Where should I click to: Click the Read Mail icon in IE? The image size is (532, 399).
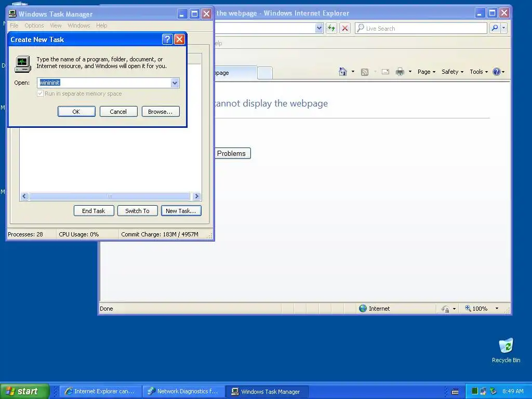385,72
